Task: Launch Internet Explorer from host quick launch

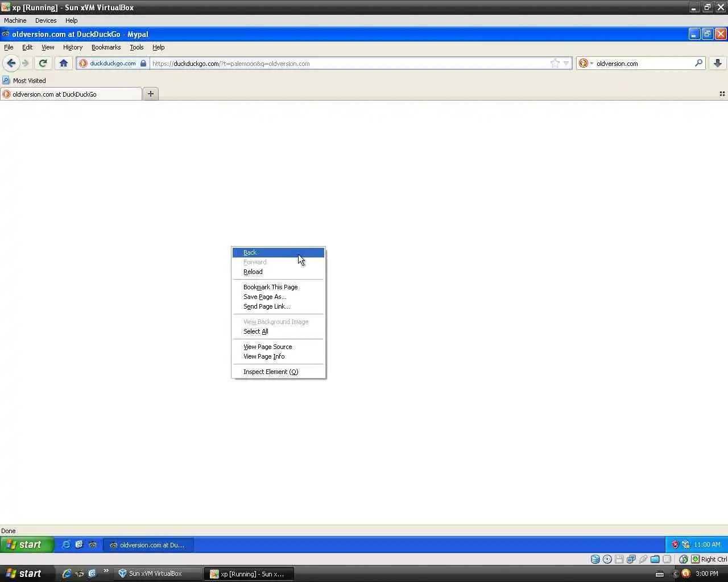Action: click(x=67, y=573)
